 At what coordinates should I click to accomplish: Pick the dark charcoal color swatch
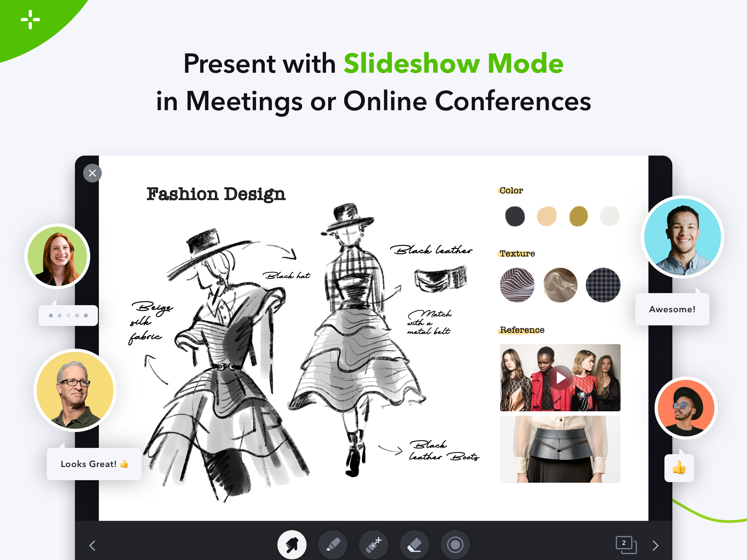pos(515,216)
